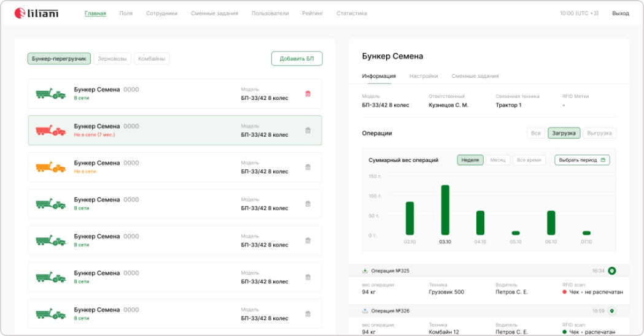
Task: Click trash icon on the offline orange bunker
Action: [308, 167]
